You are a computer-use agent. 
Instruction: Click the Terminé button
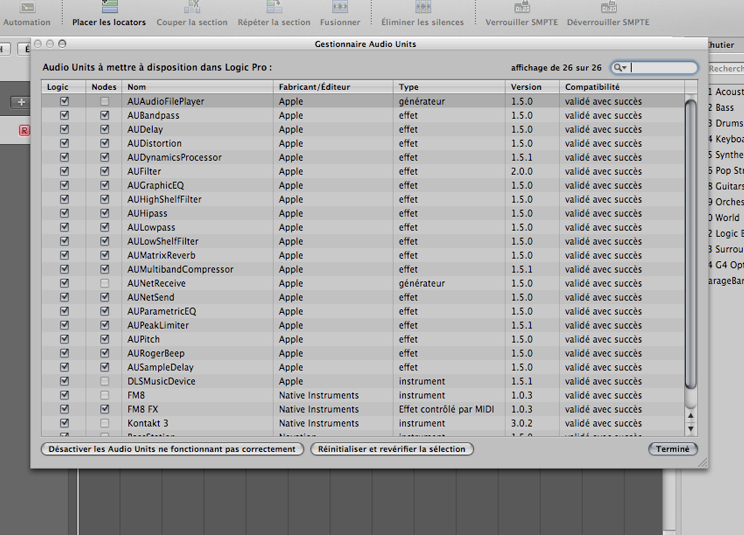pyautogui.click(x=673, y=449)
